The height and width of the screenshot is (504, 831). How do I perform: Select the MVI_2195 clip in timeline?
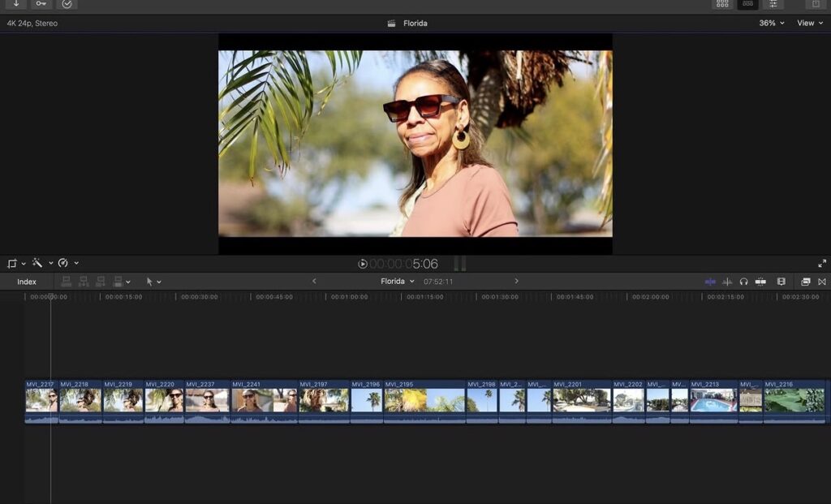424,400
